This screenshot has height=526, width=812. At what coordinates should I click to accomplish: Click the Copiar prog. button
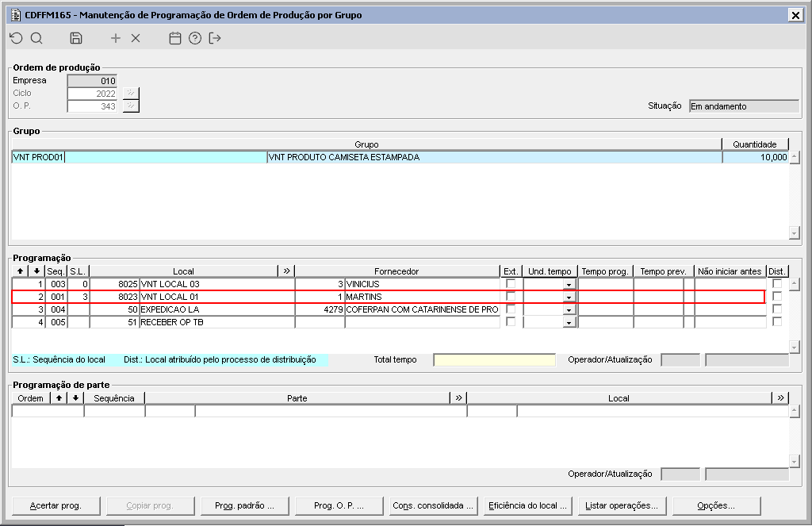(x=150, y=506)
